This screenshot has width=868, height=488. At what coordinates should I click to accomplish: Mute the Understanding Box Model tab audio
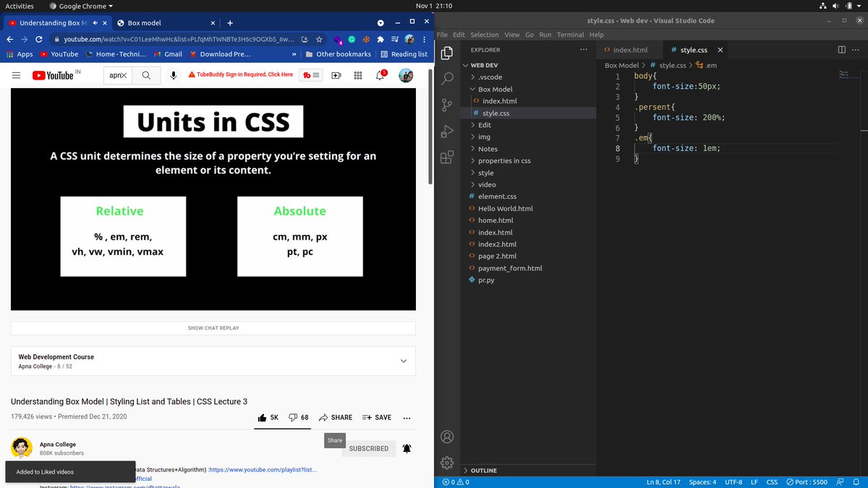point(95,23)
